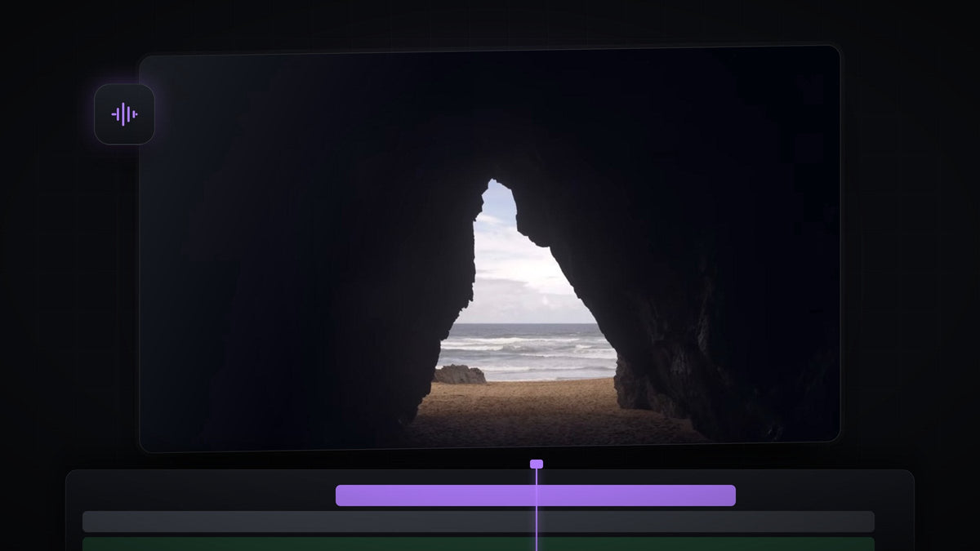Select the gray track bar in the timeline
This screenshot has height=551, width=980.
click(x=479, y=522)
